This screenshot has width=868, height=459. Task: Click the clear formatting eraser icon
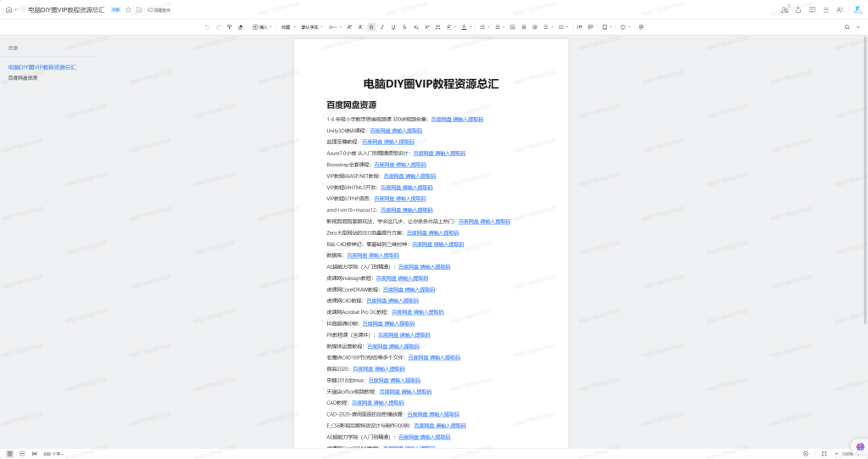[x=240, y=26]
